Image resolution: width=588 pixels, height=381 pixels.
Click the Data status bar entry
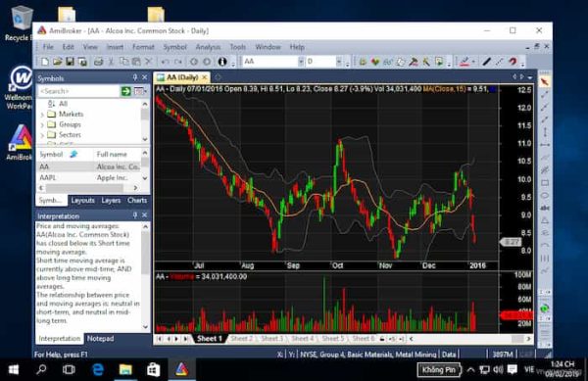[449, 354]
